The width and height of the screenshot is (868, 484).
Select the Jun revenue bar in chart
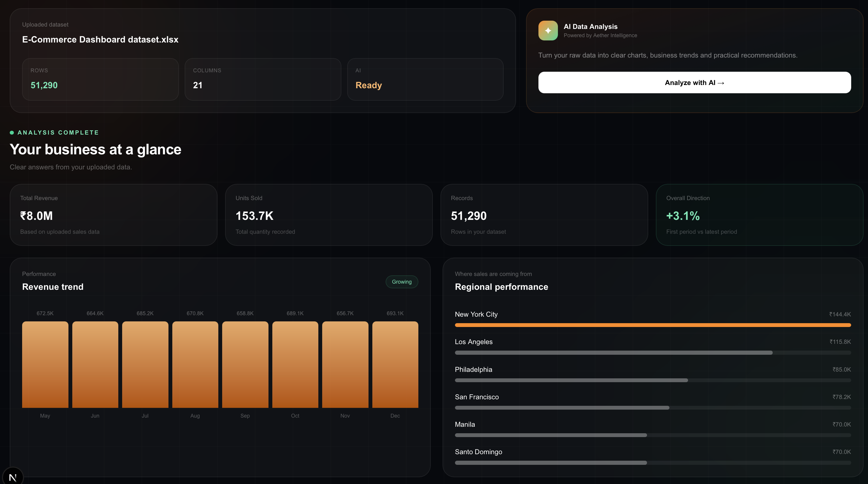pos(95,364)
